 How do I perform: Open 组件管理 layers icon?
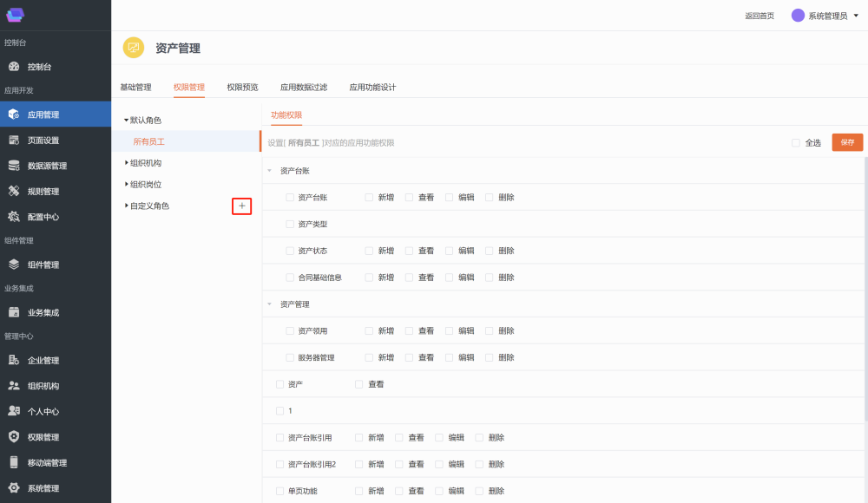coord(14,265)
